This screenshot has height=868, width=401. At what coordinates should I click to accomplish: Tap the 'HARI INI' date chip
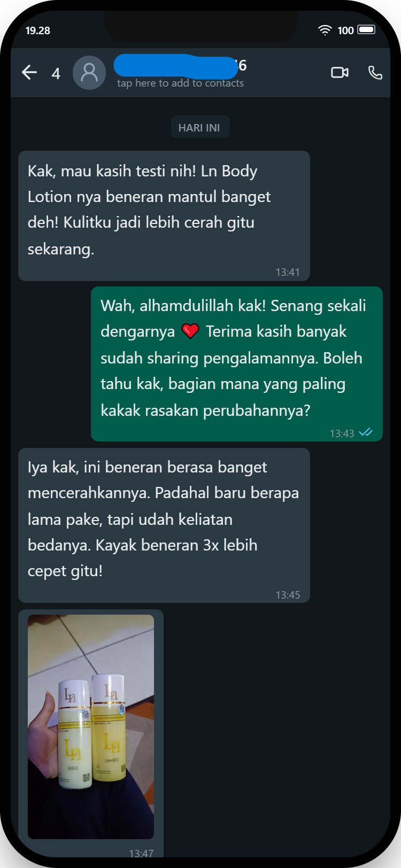point(199,128)
